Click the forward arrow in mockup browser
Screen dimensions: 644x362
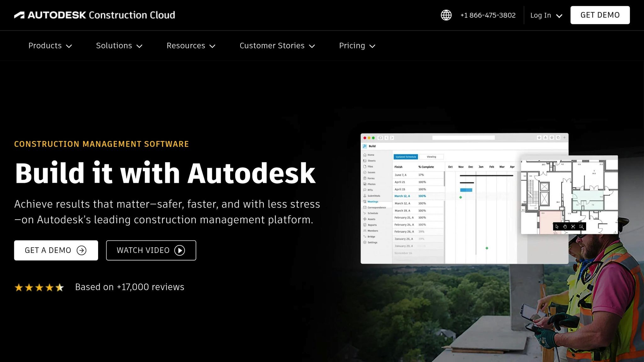click(x=392, y=138)
